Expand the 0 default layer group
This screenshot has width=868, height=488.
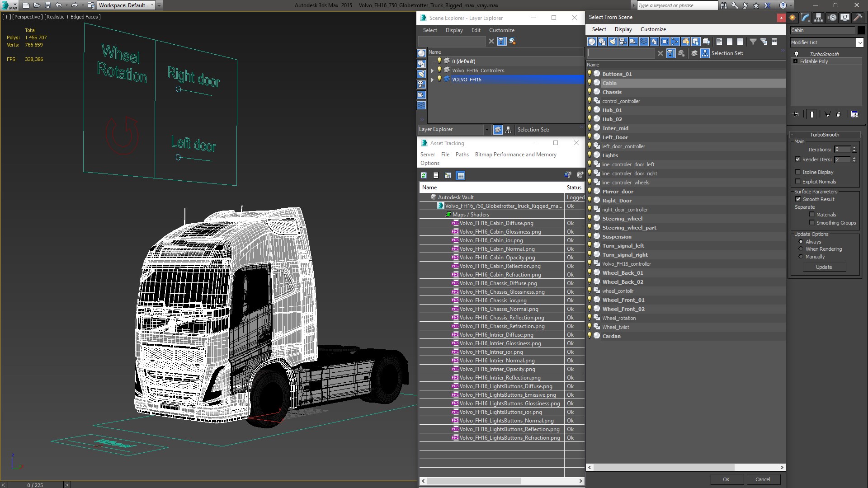click(431, 61)
